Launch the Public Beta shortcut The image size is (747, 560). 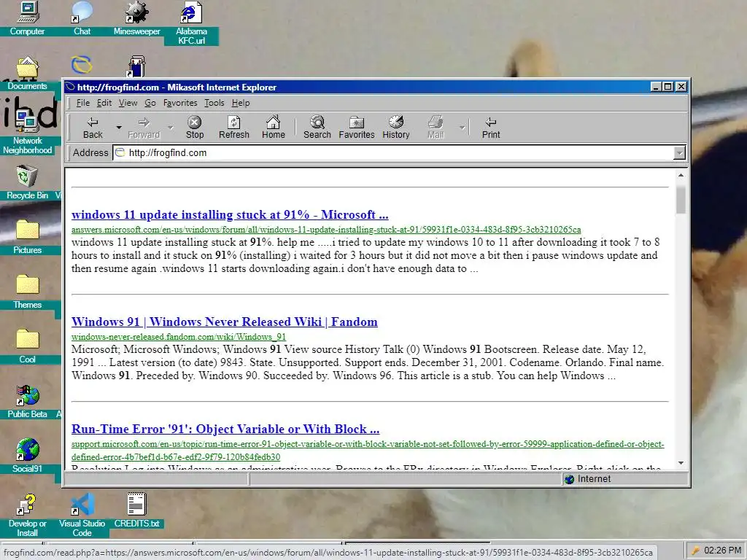point(27,402)
